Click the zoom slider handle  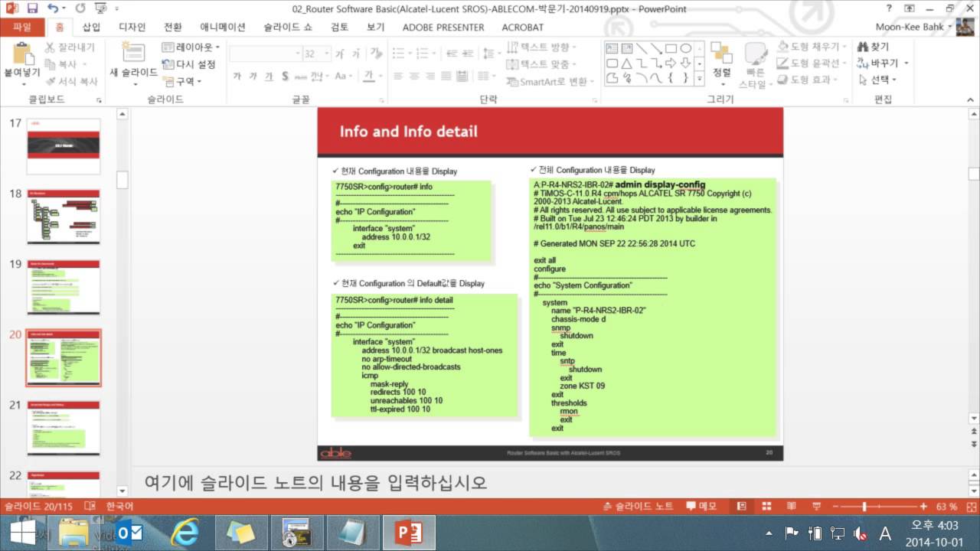[864, 507]
